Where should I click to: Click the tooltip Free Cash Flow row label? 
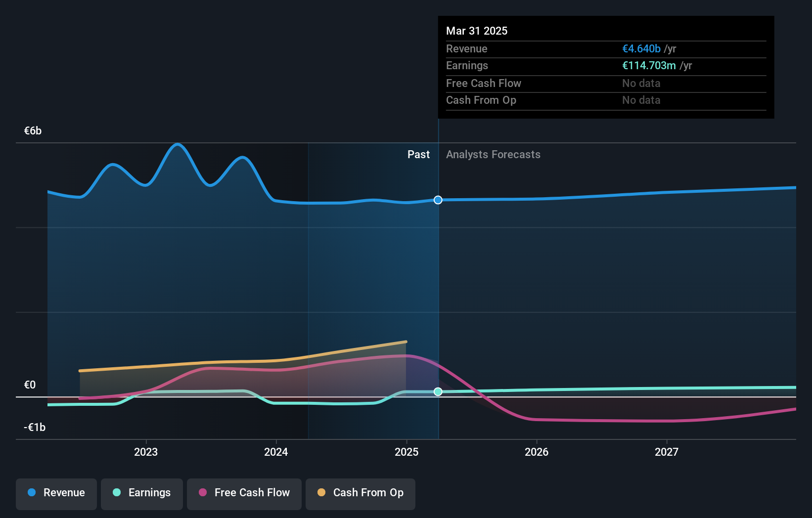coord(484,83)
